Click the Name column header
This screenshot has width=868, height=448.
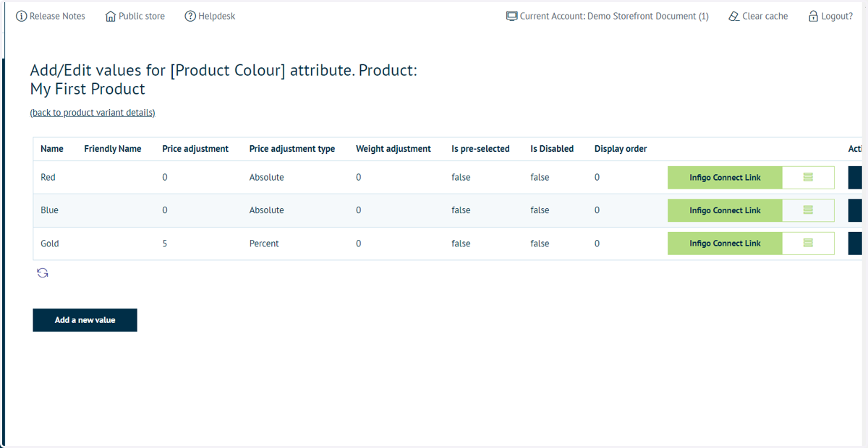coord(52,149)
